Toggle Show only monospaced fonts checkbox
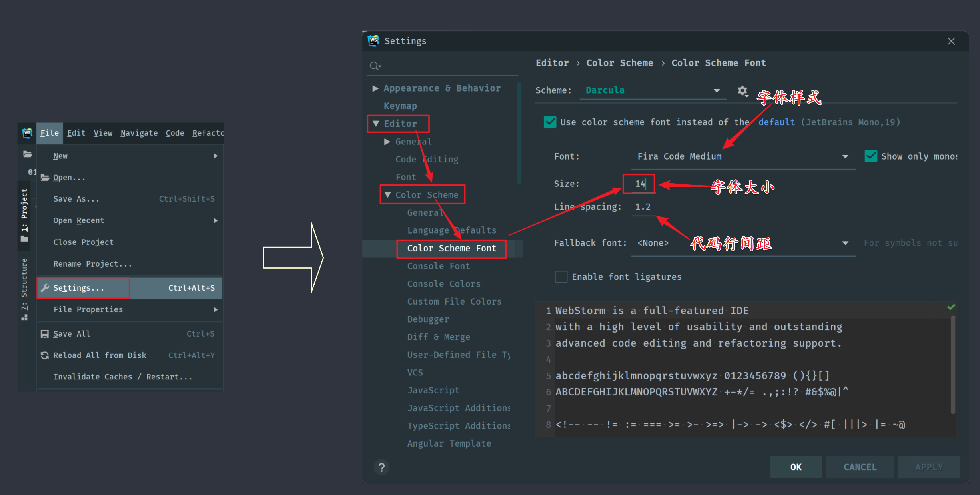This screenshot has width=980, height=495. click(x=870, y=156)
